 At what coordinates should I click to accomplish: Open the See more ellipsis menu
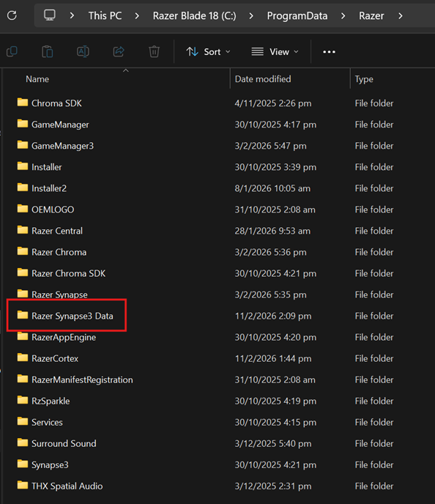point(329,52)
